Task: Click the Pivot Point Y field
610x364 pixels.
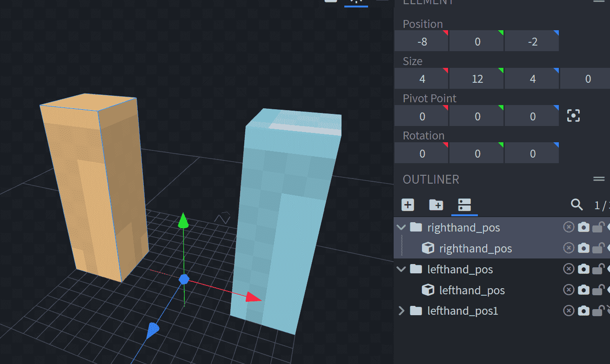Action: pos(477,116)
